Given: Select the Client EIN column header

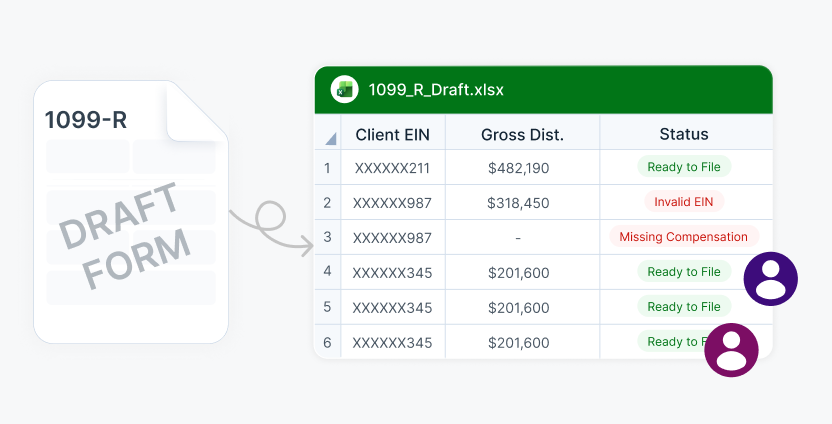Looking at the screenshot, I should pos(393,133).
